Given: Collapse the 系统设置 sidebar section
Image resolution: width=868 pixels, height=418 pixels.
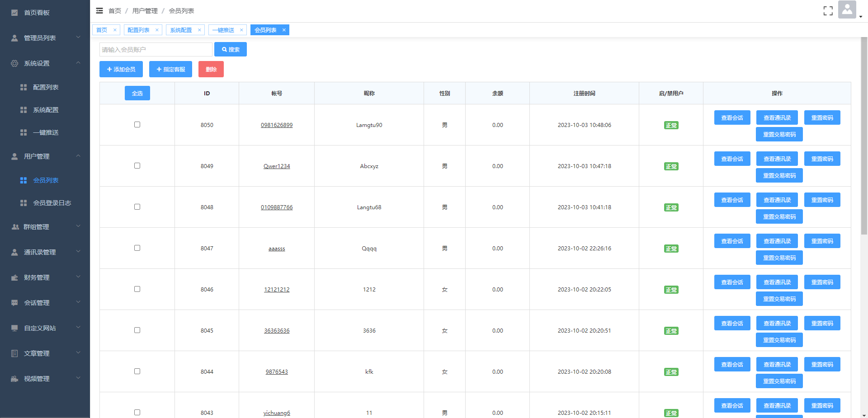Looking at the screenshot, I should point(45,63).
